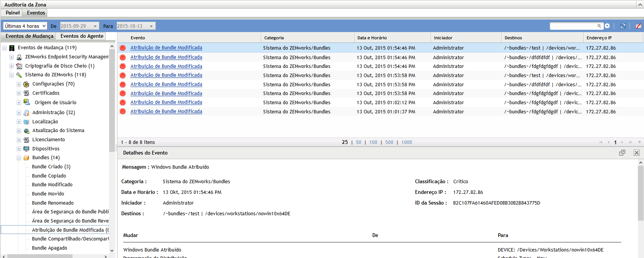Click the Atualização do Sistema icon
This screenshot has height=258, width=644.
pyautogui.click(x=26, y=131)
